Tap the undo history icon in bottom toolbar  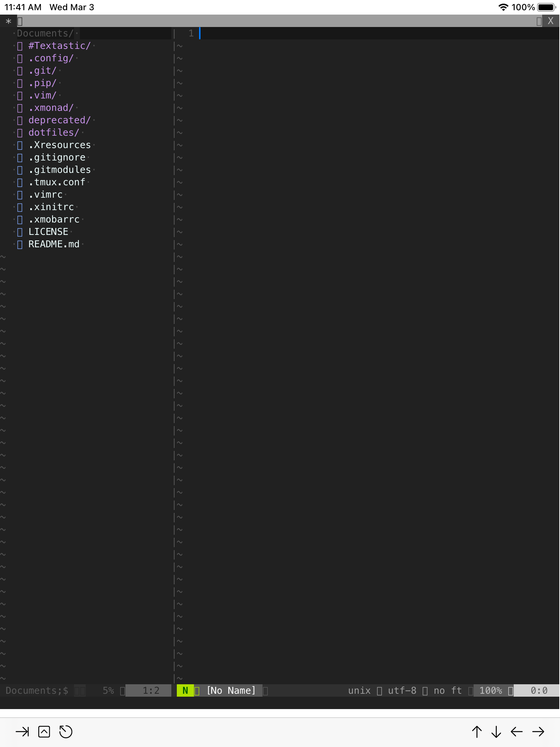pos(66,732)
